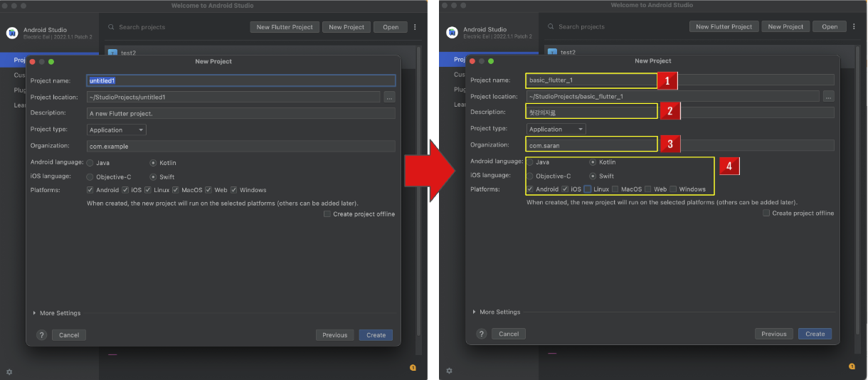Image resolution: width=868 pixels, height=380 pixels.
Task: Expand More Settings in the untitled1 dialog
Action: [57, 313]
